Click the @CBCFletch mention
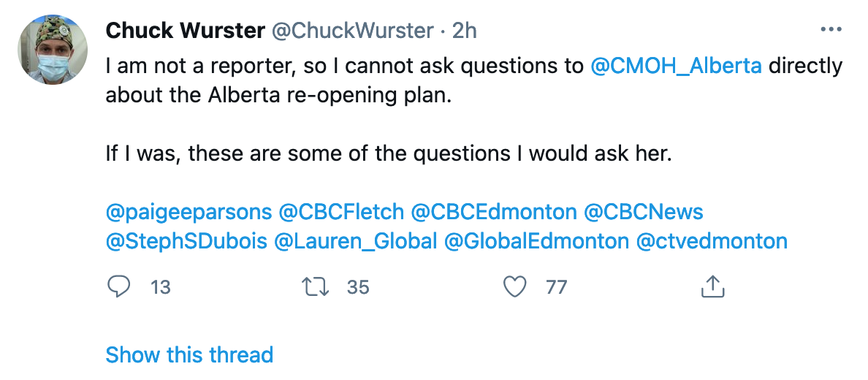Screen dimensions: 868x380 pyautogui.click(x=341, y=213)
